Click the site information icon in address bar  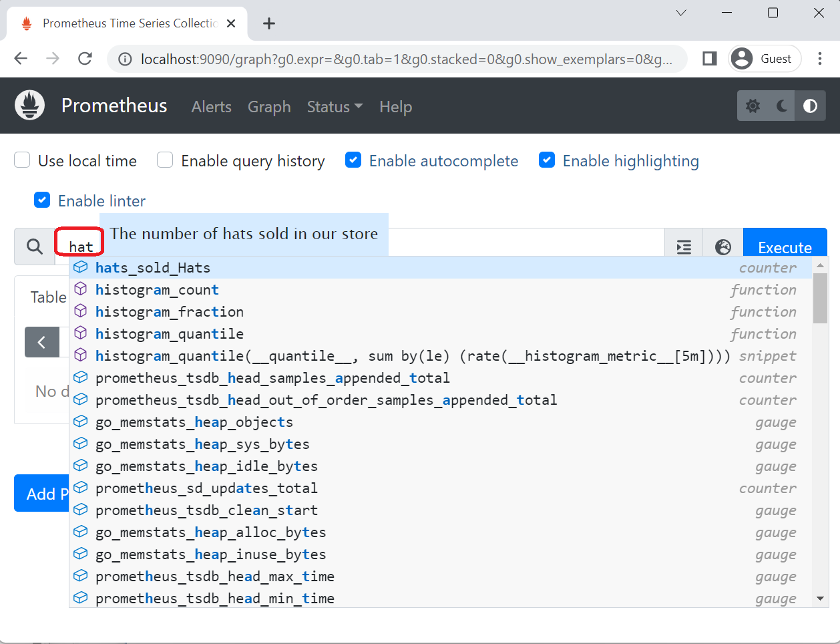(125, 59)
